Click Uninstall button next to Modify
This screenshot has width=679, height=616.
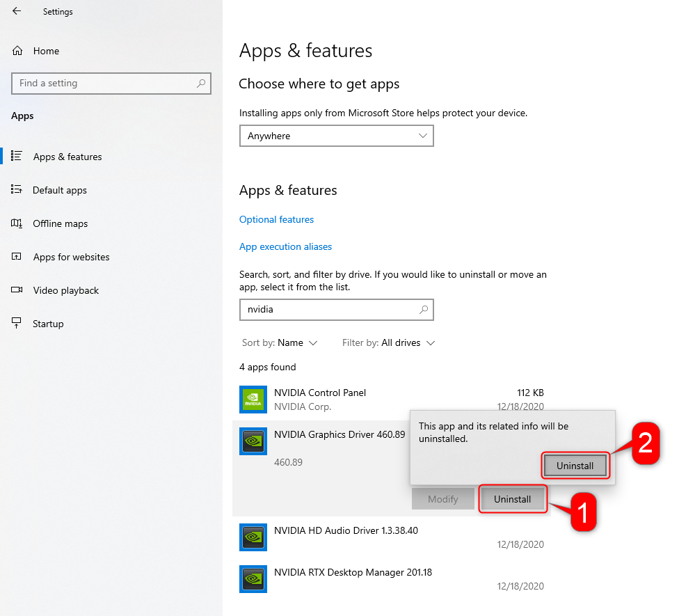click(512, 499)
